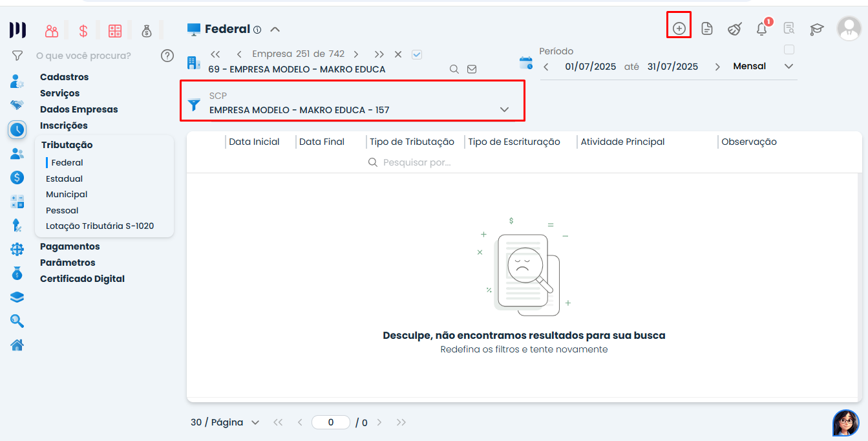The width and height of the screenshot is (868, 441).
Task: Expand the SCP dropdown
Action: 505,109
